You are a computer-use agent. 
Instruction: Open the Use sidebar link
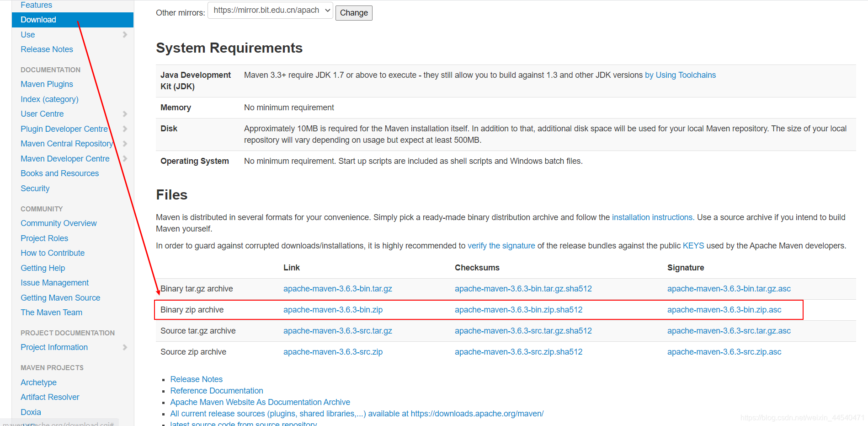point(28,35)
